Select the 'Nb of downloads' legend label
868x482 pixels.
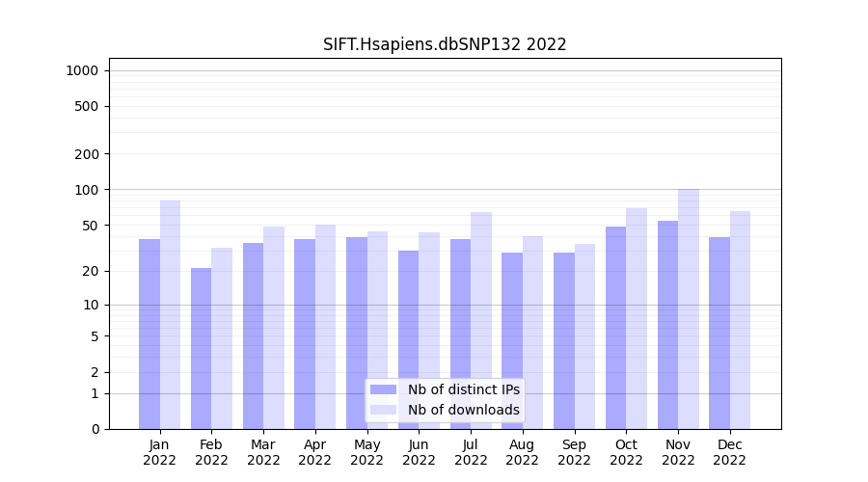click(x=463, y=410)
